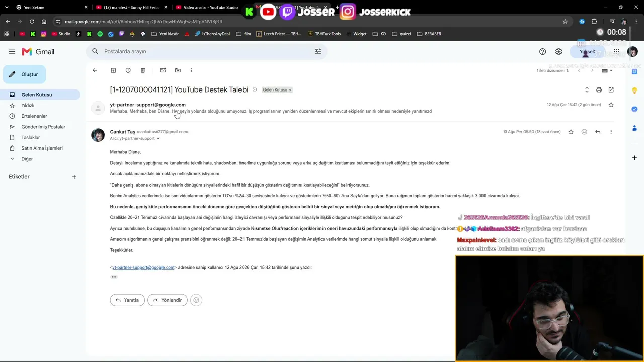Click into the Postalarda arayın search field
Image resolution: width=644 pixels, height=362 pixels.
click(x=206, y=51)
